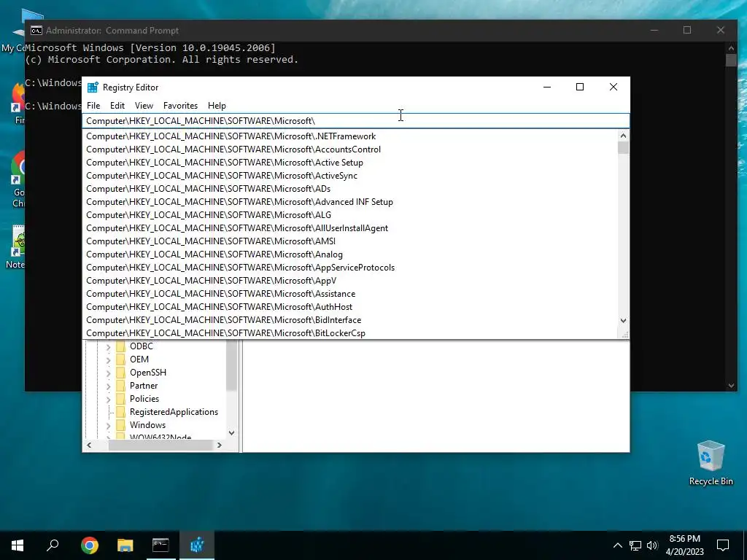The height and width of the screenshot is (560, 747).
Task: Open the Recycle Bin desktop icon
Action: [x=711, y=463]
